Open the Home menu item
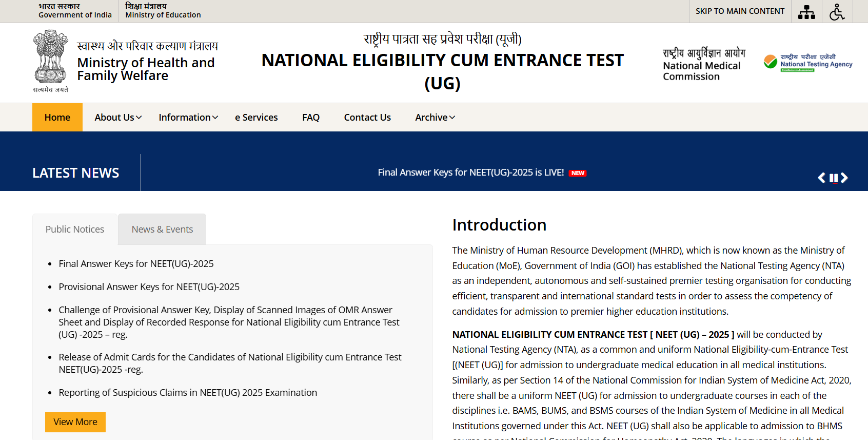The height and width of the screenshot is (440, 868). (57, 117)
